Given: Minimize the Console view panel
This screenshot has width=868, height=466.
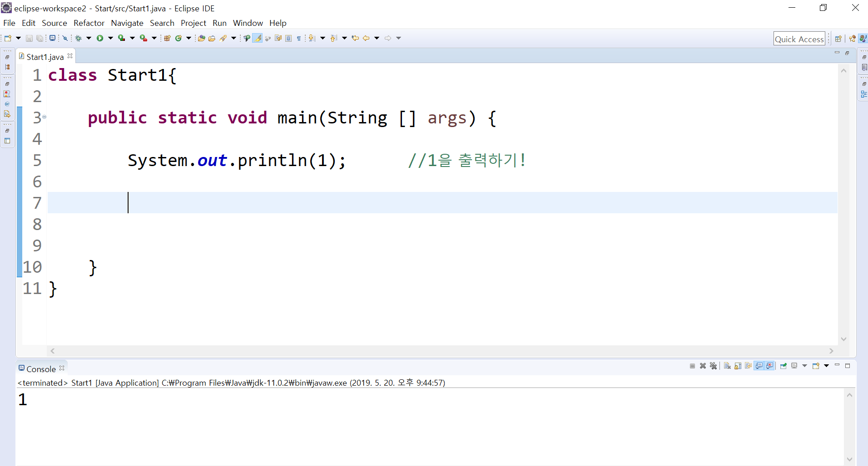Looking at the screenshot, I should 837,365.
